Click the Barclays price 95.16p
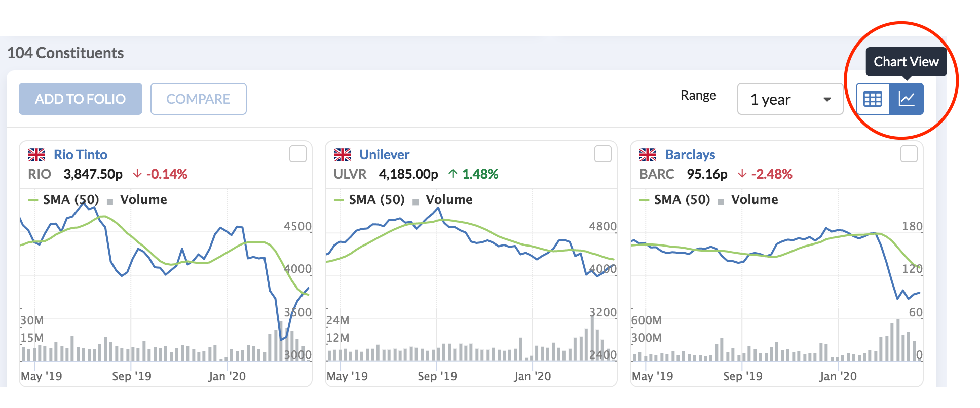 (x=707, y=174)
